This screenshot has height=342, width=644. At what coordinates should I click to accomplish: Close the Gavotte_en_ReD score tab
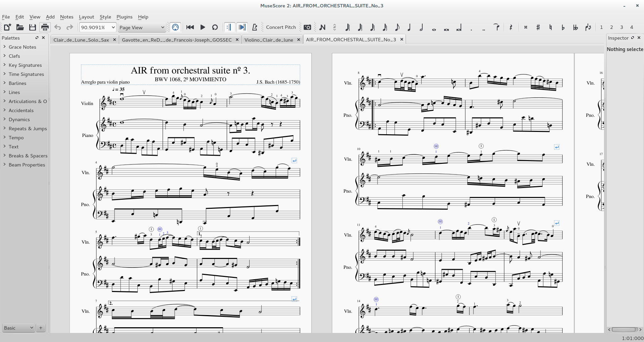click(237, 40)
